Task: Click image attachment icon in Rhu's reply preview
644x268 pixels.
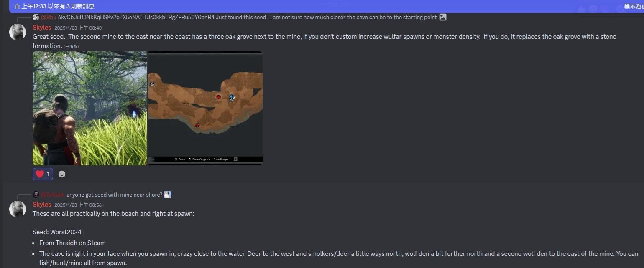Action: pos(443,17)
